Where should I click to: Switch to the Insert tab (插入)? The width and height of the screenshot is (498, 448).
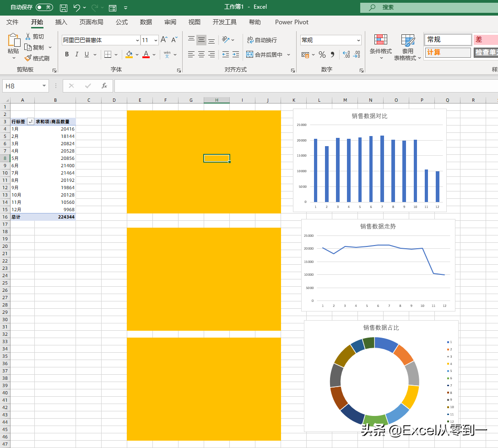61,22
